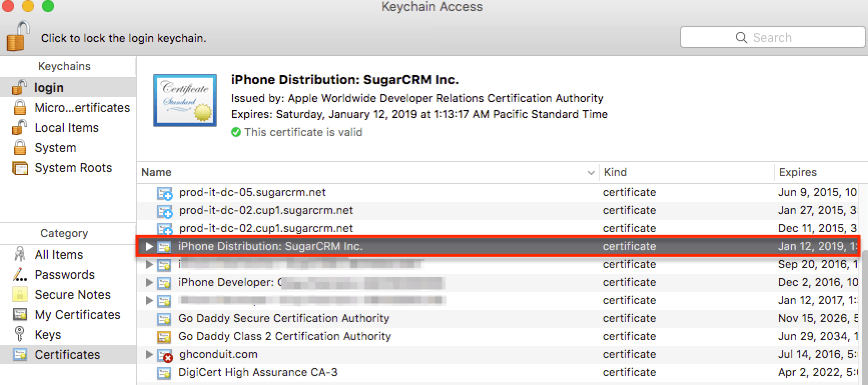Click the Apr 2, 2022 expiry cell
The image size is (868, 385).
818,372
